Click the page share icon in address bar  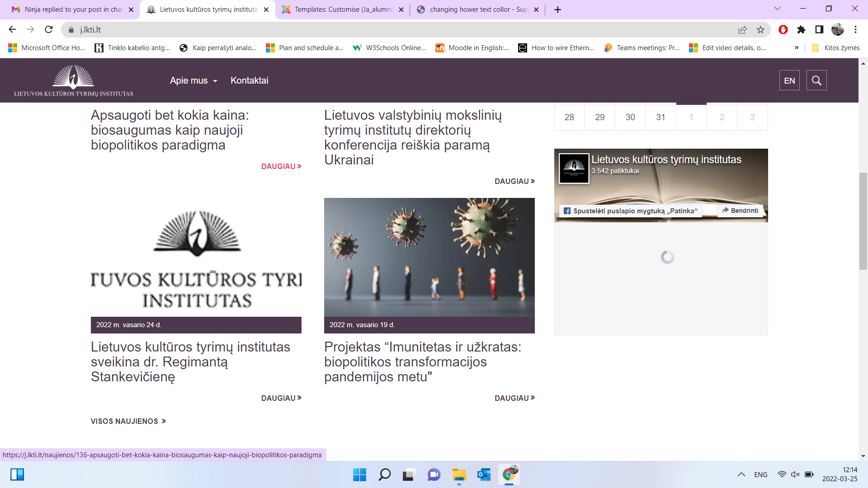click(742, 30)
